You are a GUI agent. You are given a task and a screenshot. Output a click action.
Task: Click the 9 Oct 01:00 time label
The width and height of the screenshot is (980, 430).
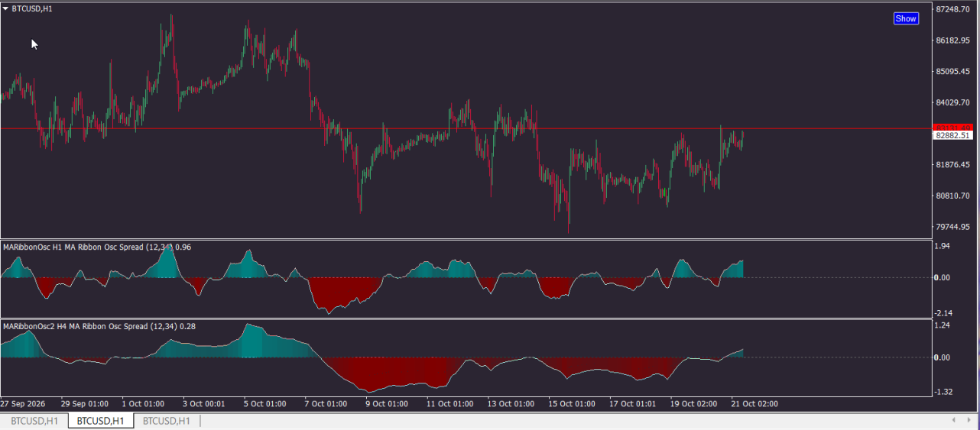click(x=387, y=404)
